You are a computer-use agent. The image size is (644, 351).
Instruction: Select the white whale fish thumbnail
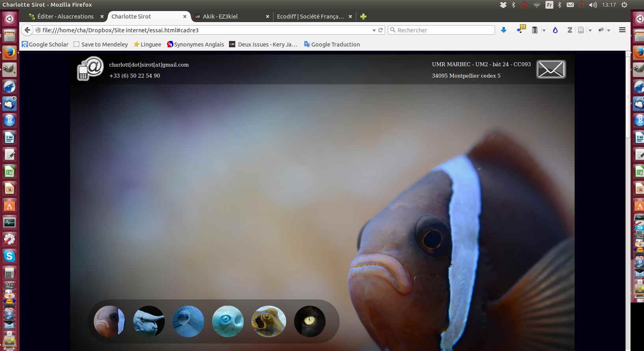149,321
